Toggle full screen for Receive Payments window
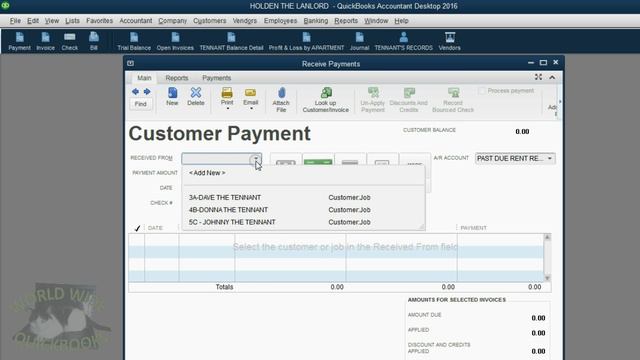 click(x=538, y=77)
